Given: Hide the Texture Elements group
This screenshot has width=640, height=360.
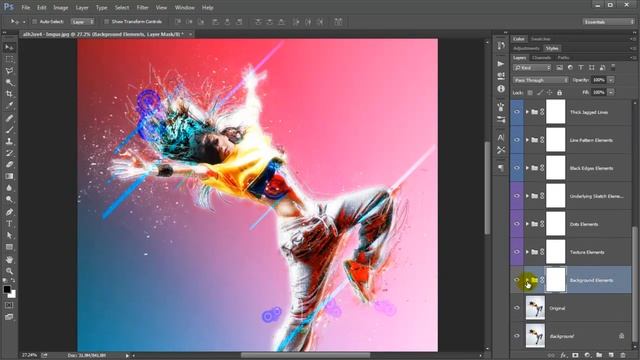Looking at the screenshot, I should pos(517,252).
